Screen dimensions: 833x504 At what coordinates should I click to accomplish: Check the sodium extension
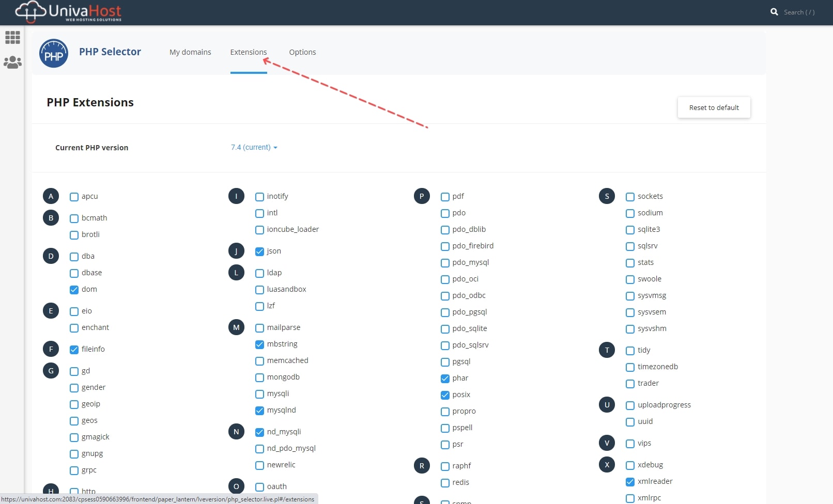point(630,213)
